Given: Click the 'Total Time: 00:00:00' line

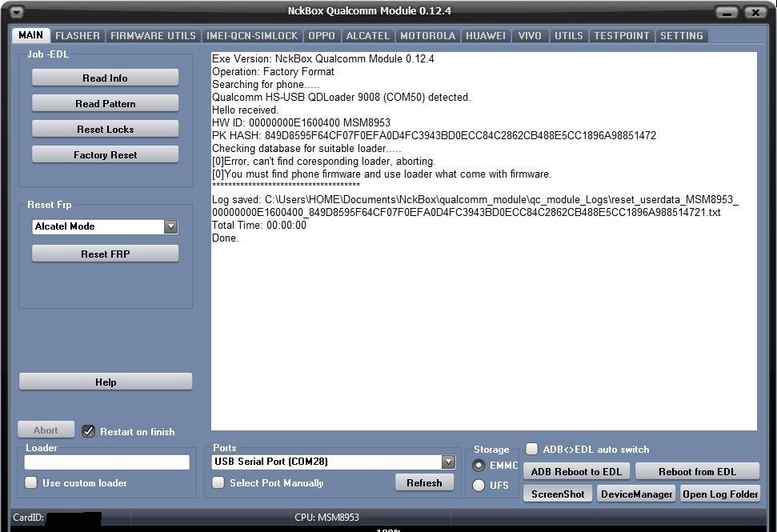Looking at the screenshot, I should [259, 225].
